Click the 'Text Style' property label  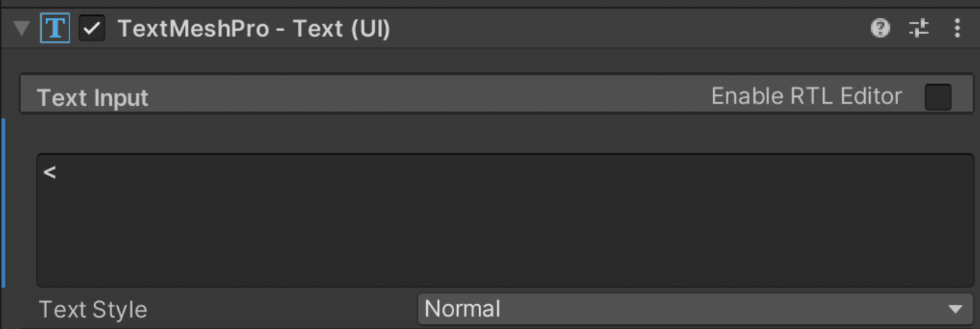pos(93,309)
